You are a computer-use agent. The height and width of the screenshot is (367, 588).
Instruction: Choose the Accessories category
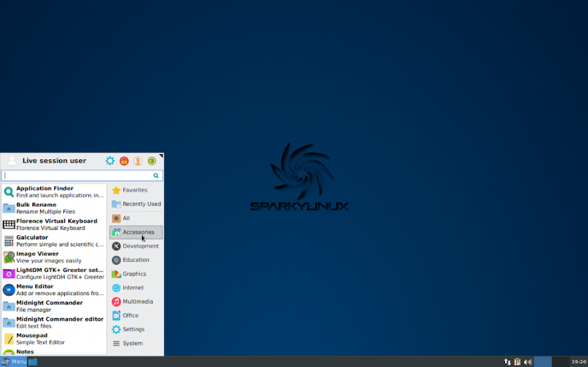pyautogui.click(x=136, y=232)
